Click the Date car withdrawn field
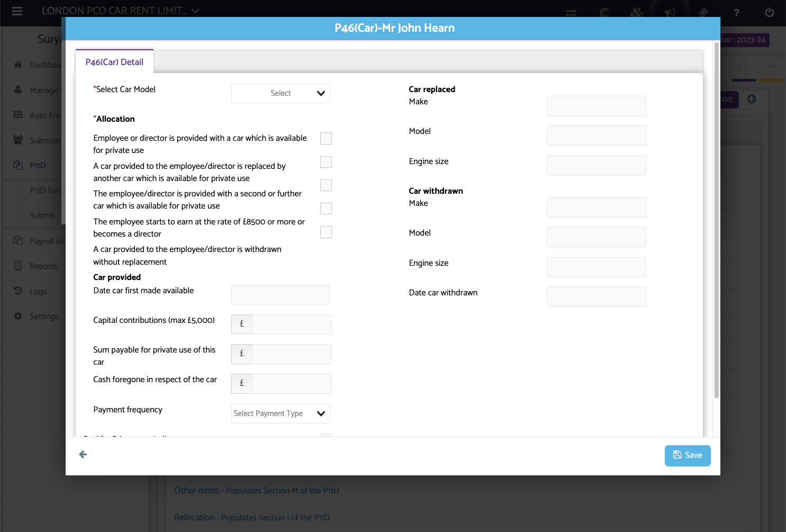Viewport: 786px width, 532px height. 597,296
